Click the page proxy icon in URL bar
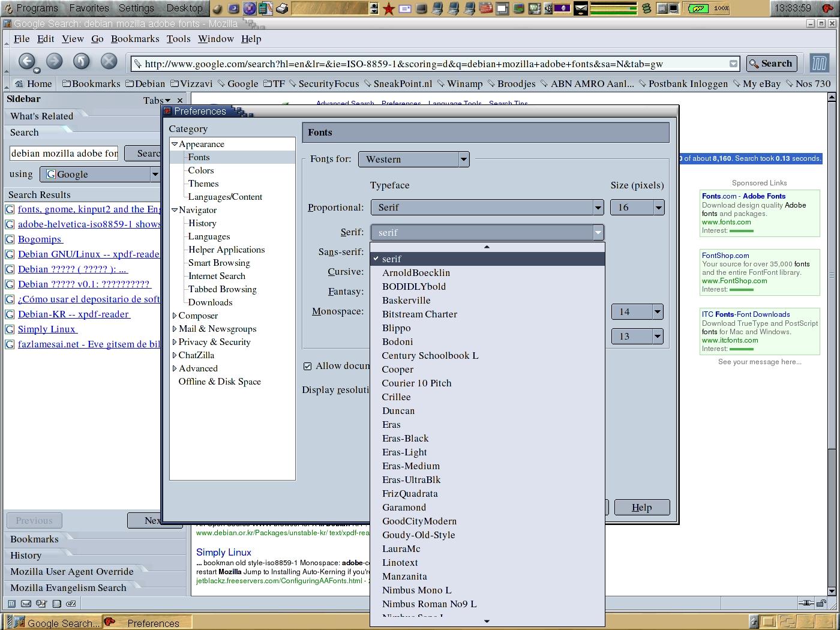 pyautogui.click(x=137, y=64)
